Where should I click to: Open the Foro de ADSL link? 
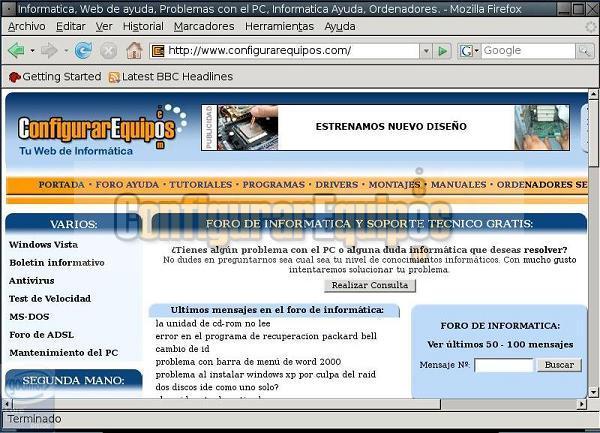(x=41, y=334)
